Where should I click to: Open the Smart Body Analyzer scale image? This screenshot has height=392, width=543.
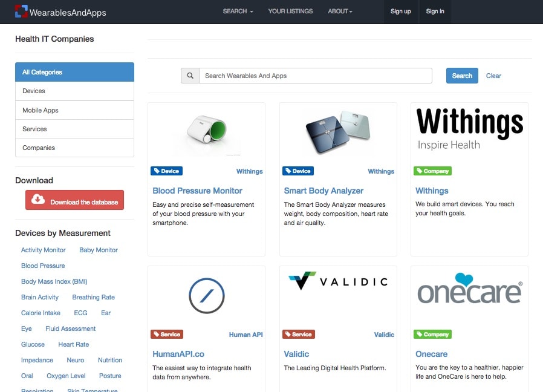point(338,132)
